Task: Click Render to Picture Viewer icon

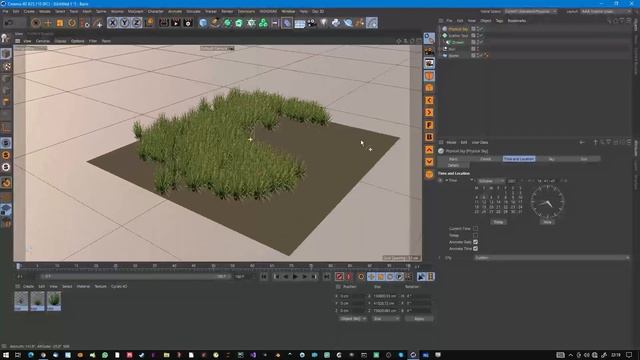Action: point(176,23)
